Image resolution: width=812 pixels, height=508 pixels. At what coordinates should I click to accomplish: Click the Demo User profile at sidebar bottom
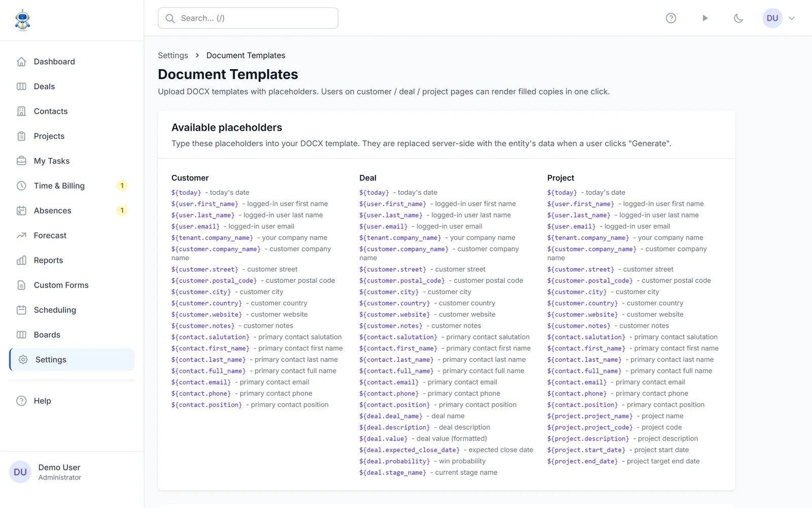[x=72, y=472]
